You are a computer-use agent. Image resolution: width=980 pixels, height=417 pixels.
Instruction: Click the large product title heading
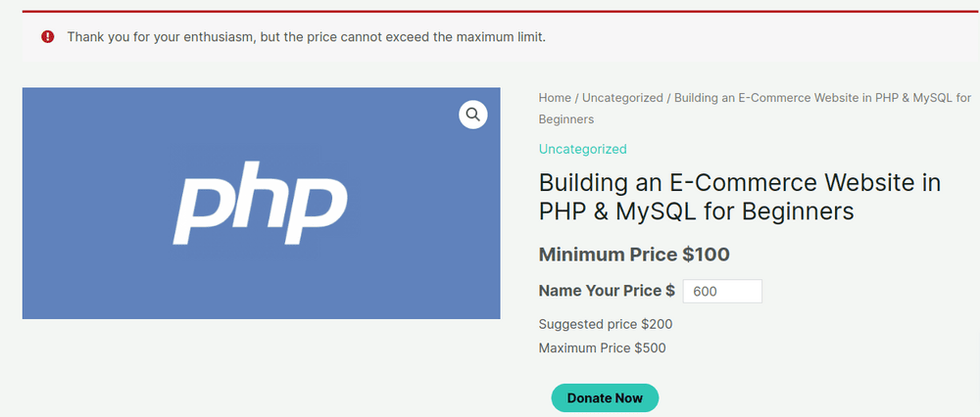pyautogui.click(x=739, y=196)
